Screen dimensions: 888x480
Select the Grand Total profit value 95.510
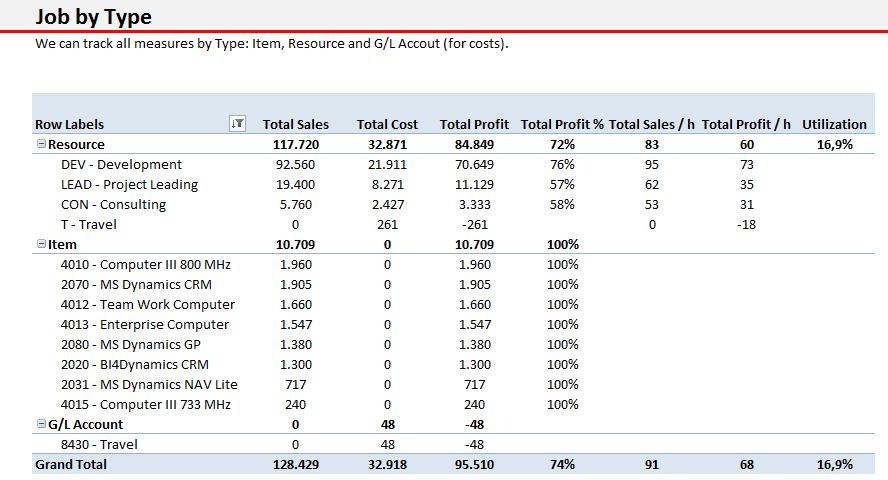tap(476, 464)
